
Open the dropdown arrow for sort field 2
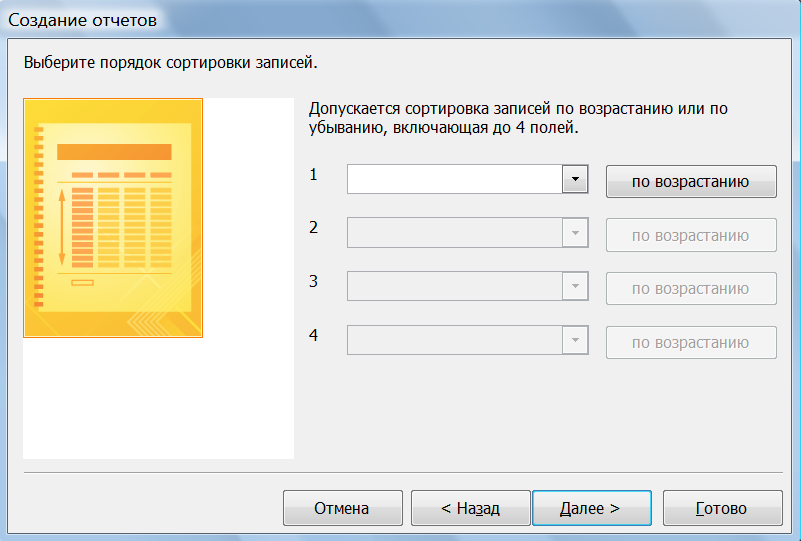[x=575, y=233]
